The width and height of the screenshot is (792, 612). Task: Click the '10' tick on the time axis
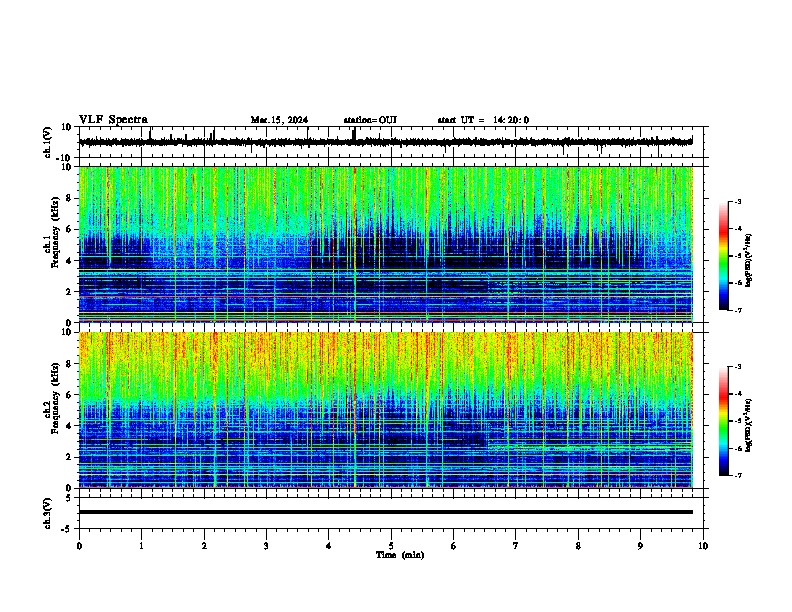pyautogui.click(x=703, y=546)
